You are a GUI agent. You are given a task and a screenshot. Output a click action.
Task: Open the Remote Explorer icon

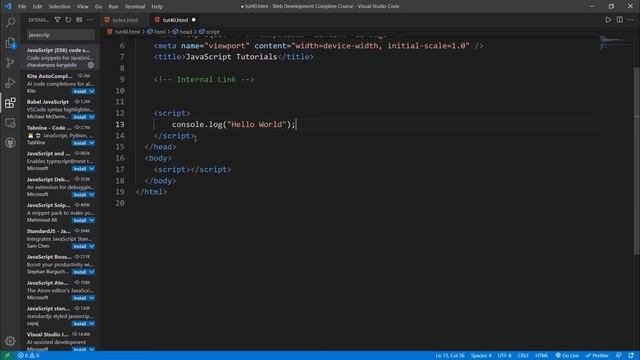10,122
